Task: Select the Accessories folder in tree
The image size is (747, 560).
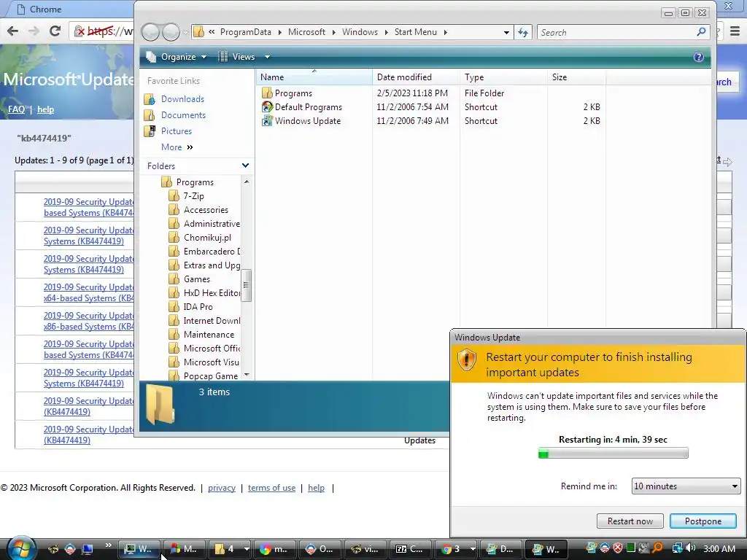Action: pos(198,210)
